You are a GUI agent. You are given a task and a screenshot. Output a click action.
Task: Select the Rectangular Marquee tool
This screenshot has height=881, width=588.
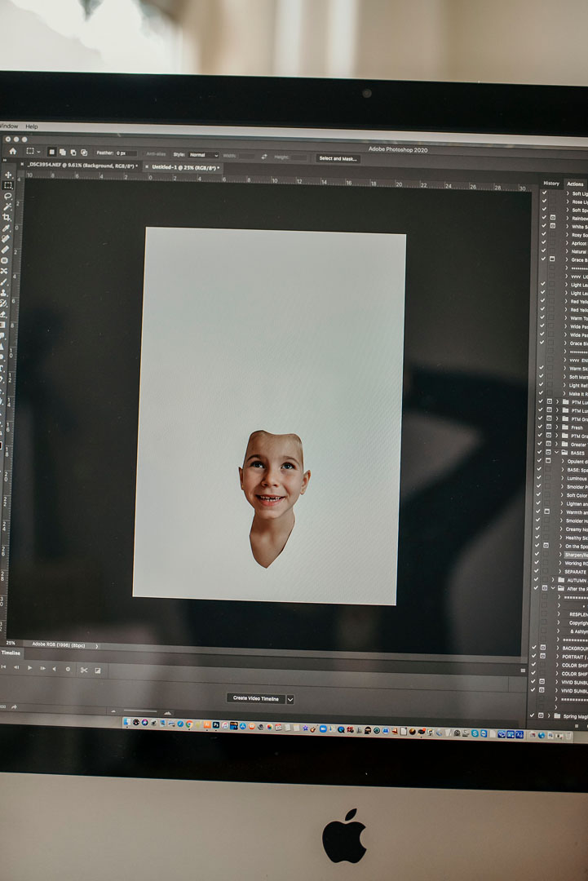click(x=8, y=186)
